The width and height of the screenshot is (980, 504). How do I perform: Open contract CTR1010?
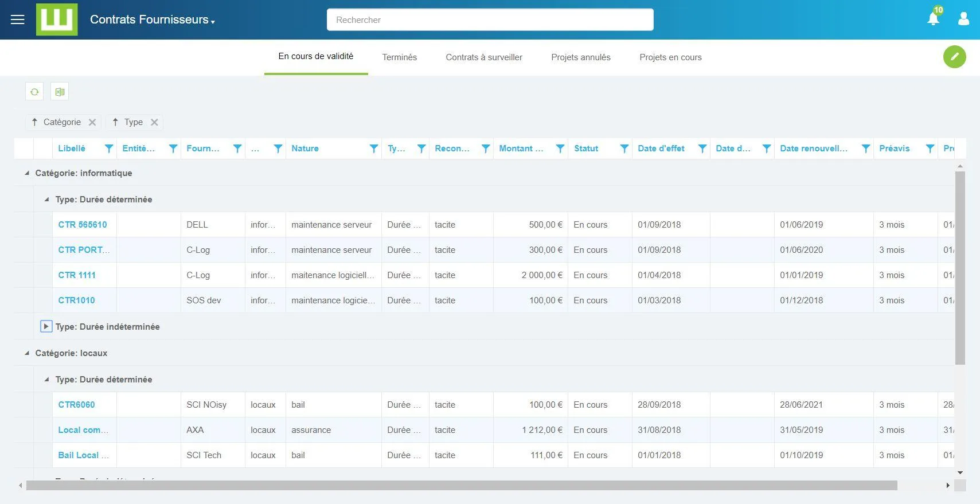[x=76, y=300]
